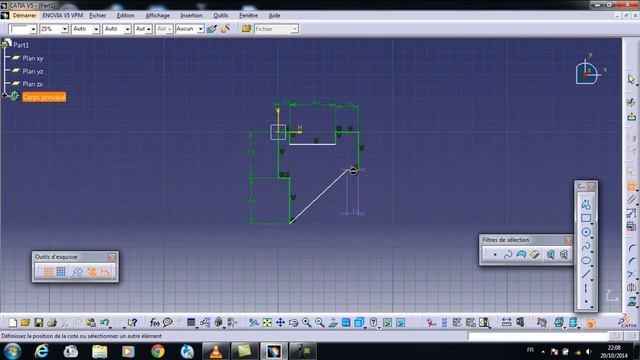This screenshot has height=360, width=640.
Task: Select Plan zx in the specification tree
Action: [x=33, y=84]
